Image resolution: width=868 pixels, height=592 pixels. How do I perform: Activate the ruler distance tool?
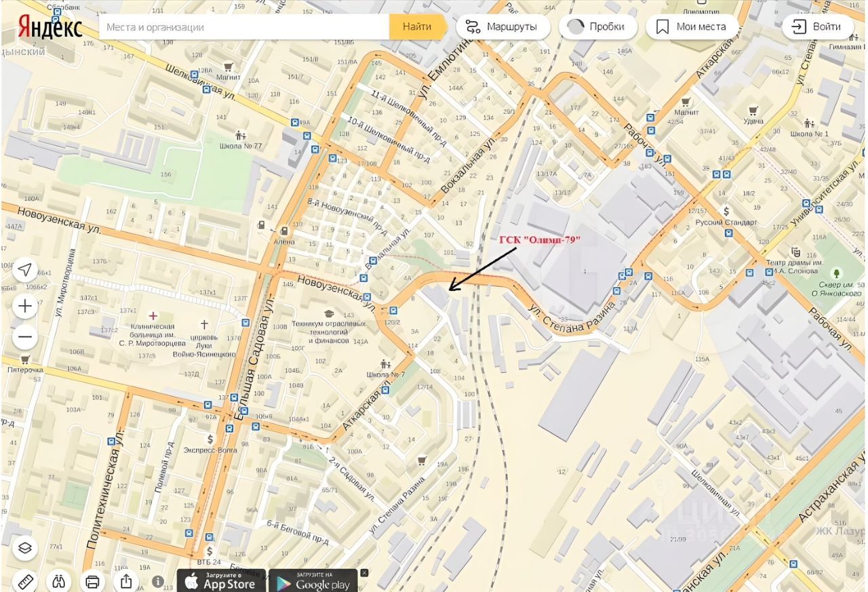click(25, 582)
